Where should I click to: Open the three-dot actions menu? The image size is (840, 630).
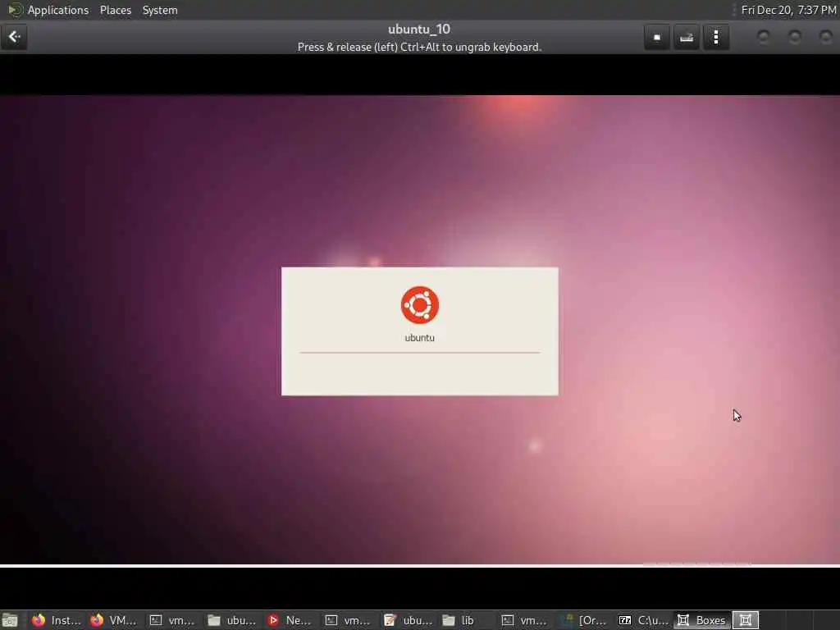[716, 38]
